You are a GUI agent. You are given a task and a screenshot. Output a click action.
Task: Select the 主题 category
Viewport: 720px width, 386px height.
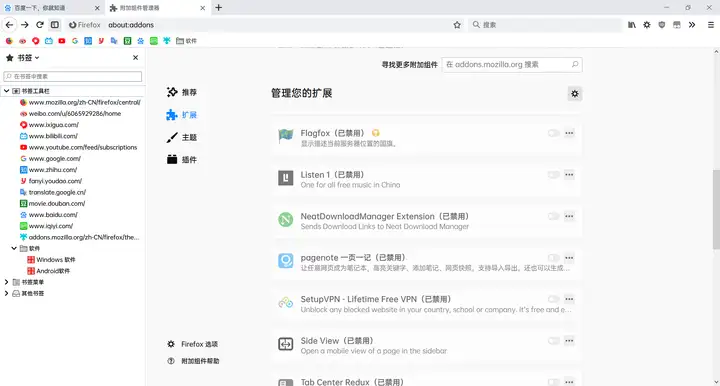click(182, 137)
